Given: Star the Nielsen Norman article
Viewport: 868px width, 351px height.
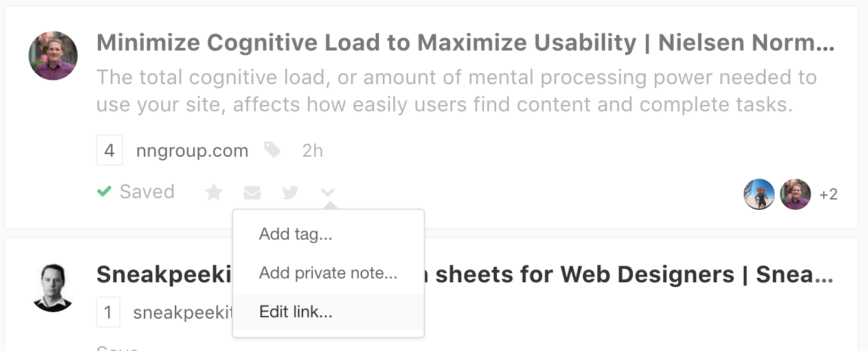Looking at the screenshot, I should (214, 192).
